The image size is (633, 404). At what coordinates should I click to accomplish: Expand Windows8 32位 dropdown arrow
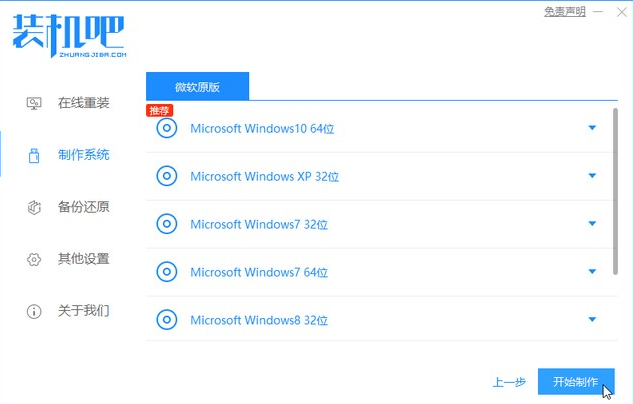pyautogui.click(x=592, y=319)
